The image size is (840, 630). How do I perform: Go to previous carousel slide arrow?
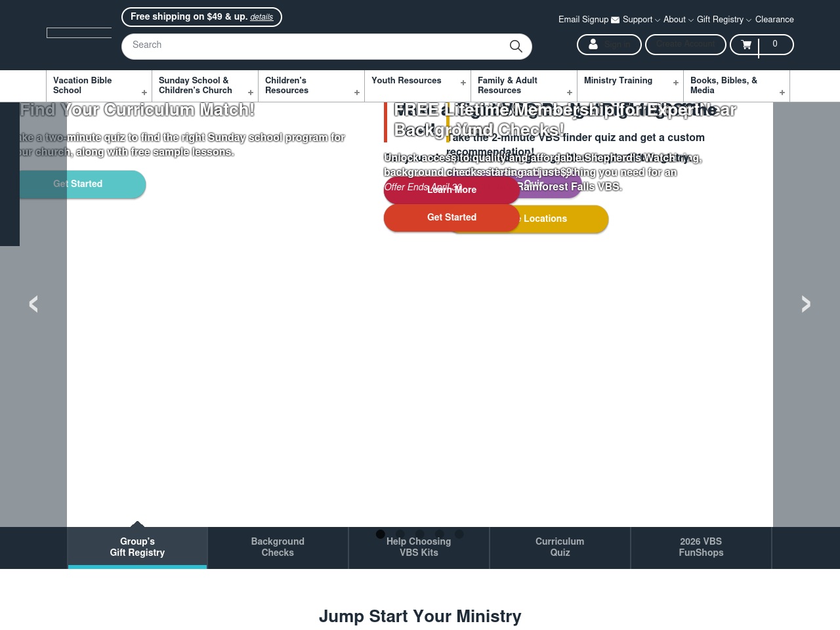(x=33, y=304)
